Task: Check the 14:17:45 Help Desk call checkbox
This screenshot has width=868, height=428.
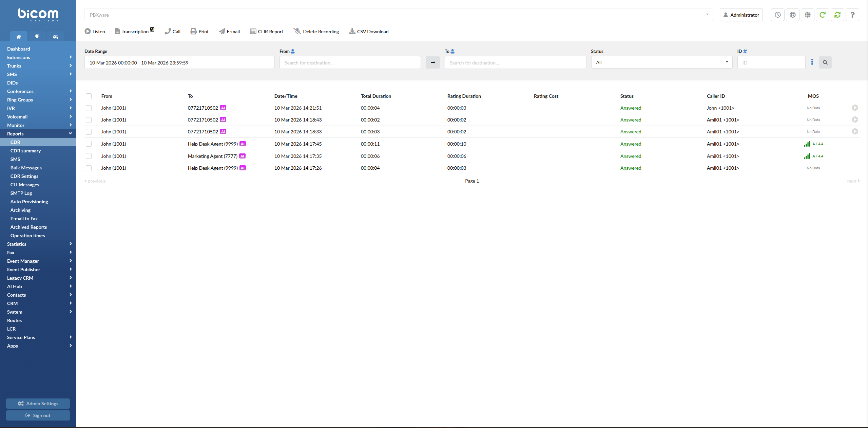Action: 89,144
